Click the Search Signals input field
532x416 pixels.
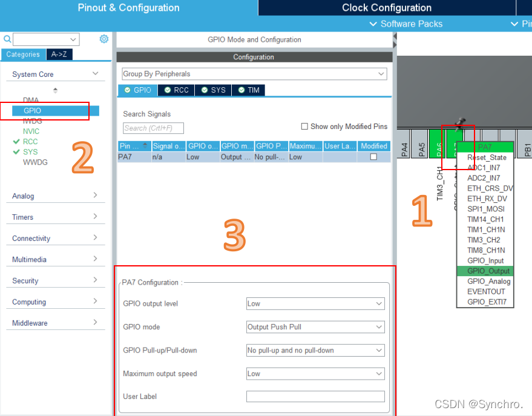(x=153, y=128)
